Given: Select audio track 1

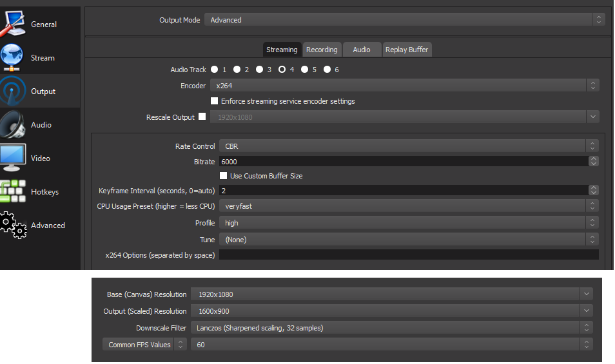Looking at the screenshot, I should pyautogui.click(x=214, y=70).
